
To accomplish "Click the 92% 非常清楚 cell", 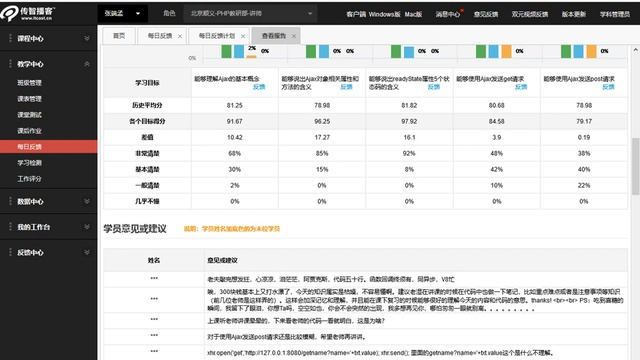I will tap(409, 153).
